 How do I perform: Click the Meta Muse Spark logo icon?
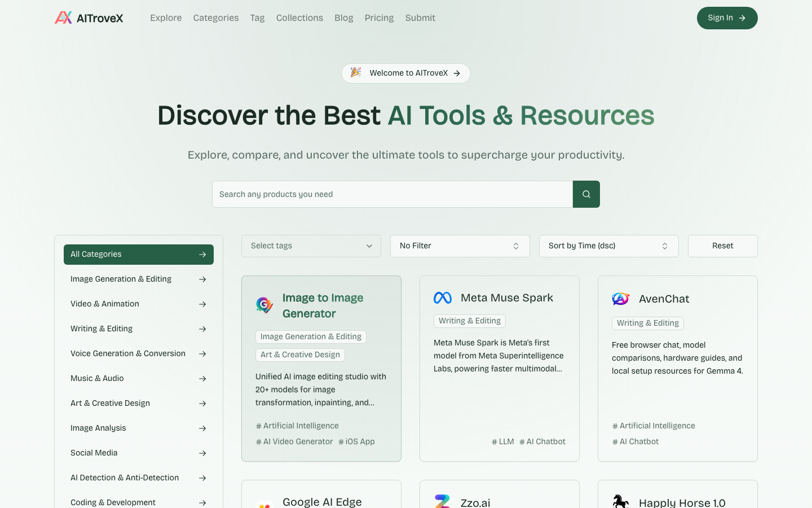[x=443, y=298]
